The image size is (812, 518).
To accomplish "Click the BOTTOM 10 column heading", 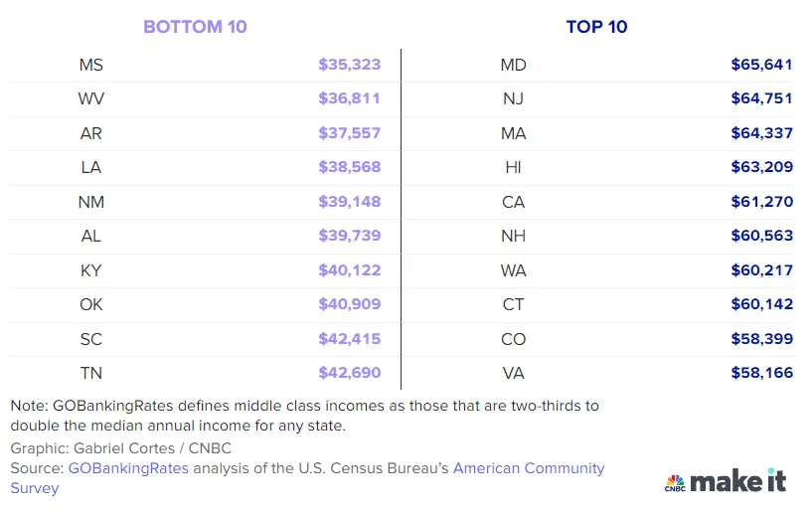I will pyautogui.click(x=195, y=27).
